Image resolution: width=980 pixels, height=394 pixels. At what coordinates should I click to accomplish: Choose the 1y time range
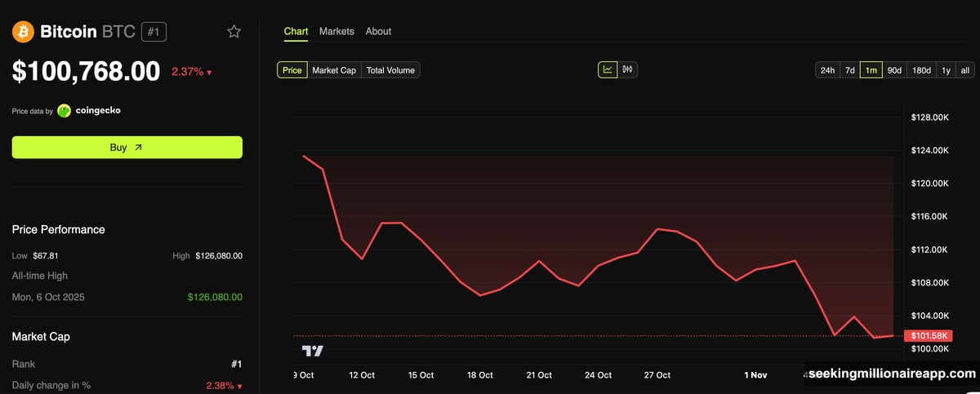pos(946,70)
